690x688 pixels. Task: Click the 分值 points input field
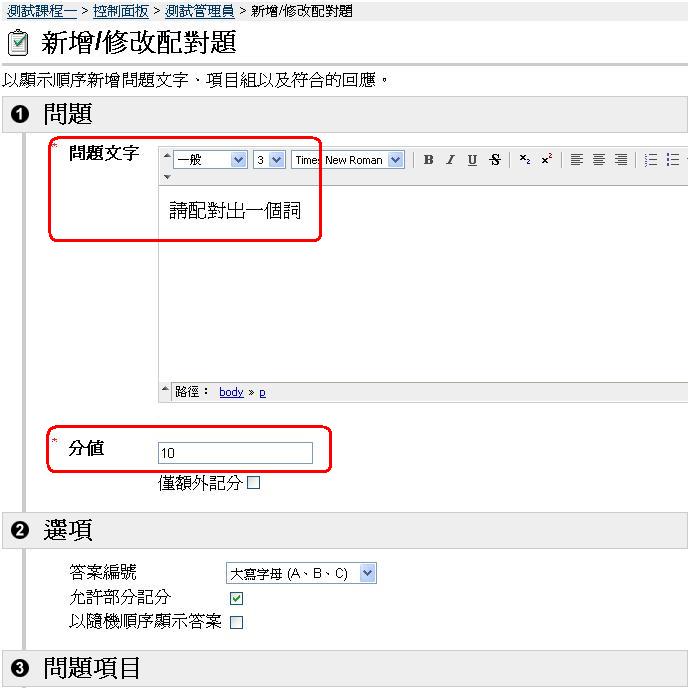[x=235, y=453]
